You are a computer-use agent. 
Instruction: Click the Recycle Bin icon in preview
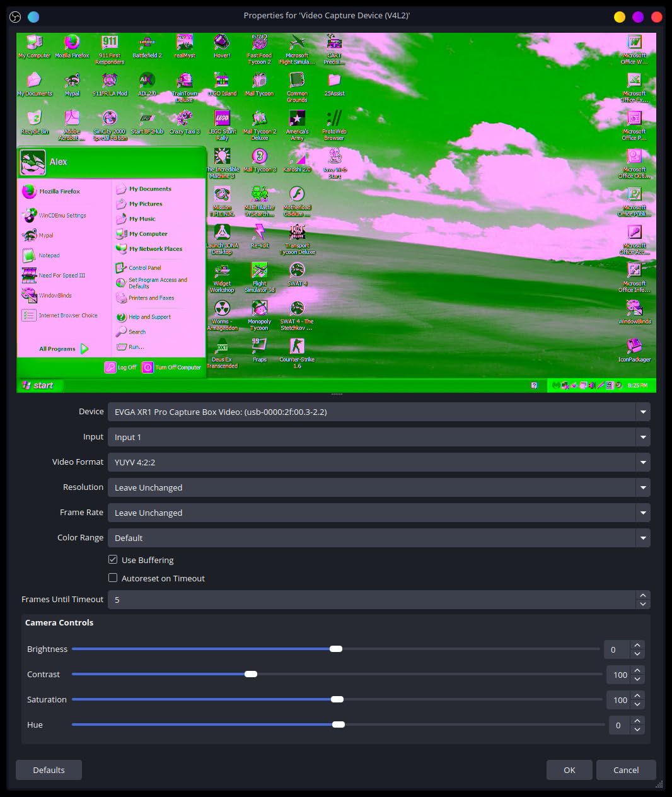pos(35,122)
